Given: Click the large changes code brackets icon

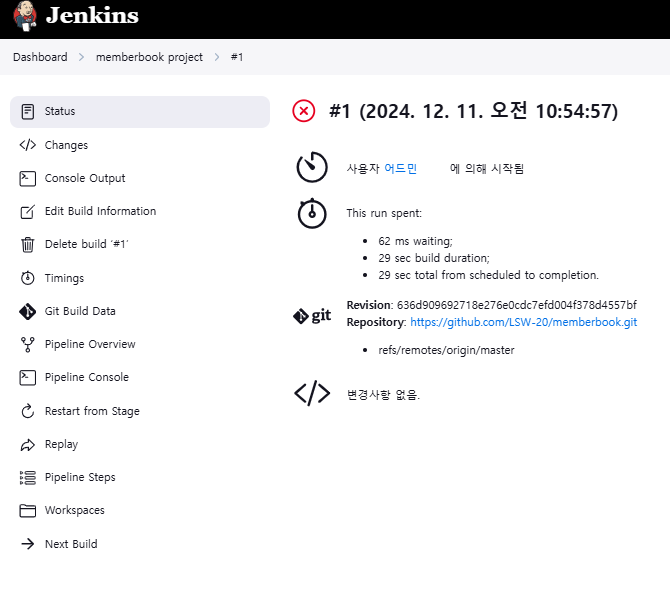Looking at the screenshot, I should tap(312, 393).
